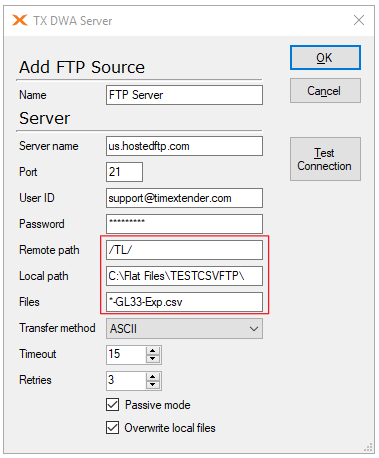Run Test Connection
Image resolution: width=379 pixels, height=458 pixels.
click(325, 159)
